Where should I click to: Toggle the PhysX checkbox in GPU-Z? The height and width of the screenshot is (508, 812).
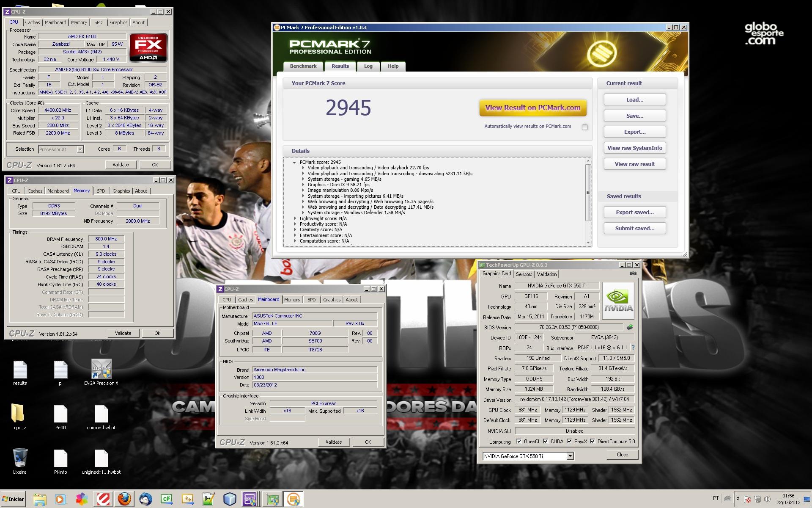click(569, 441)
